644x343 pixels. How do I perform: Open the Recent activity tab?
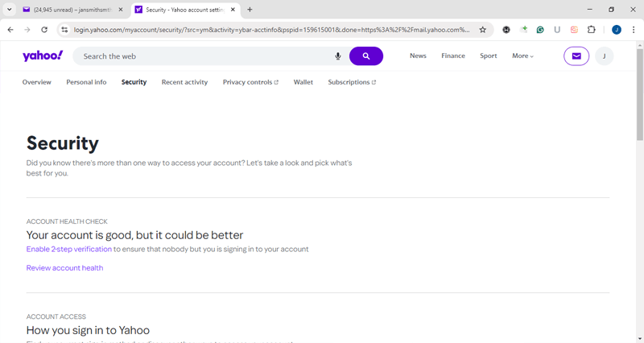pos(184,82)
